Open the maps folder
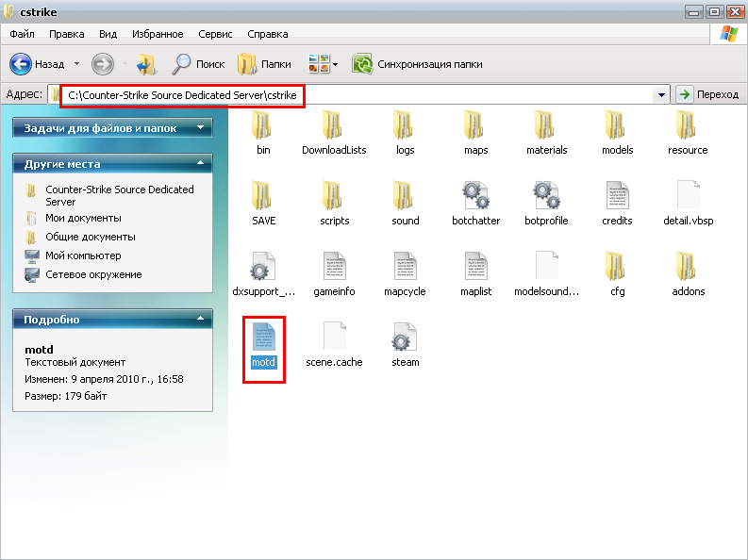Image resolution: width=748 pixels, height=560 pixels. (x=475, y=133)
